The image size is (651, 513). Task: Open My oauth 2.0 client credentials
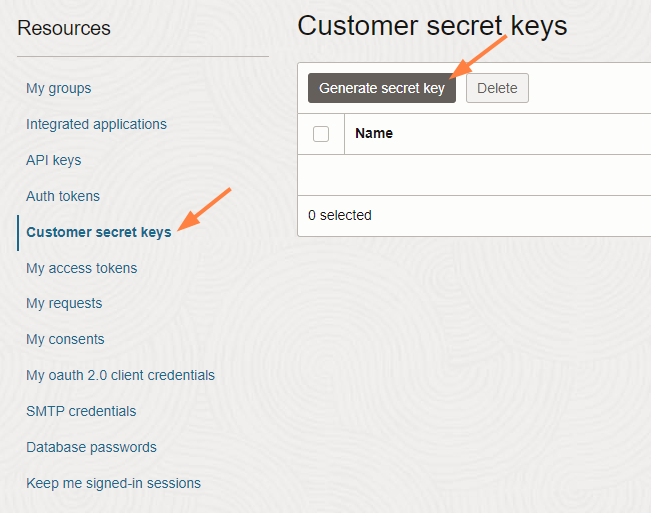(x=120, y=375)
